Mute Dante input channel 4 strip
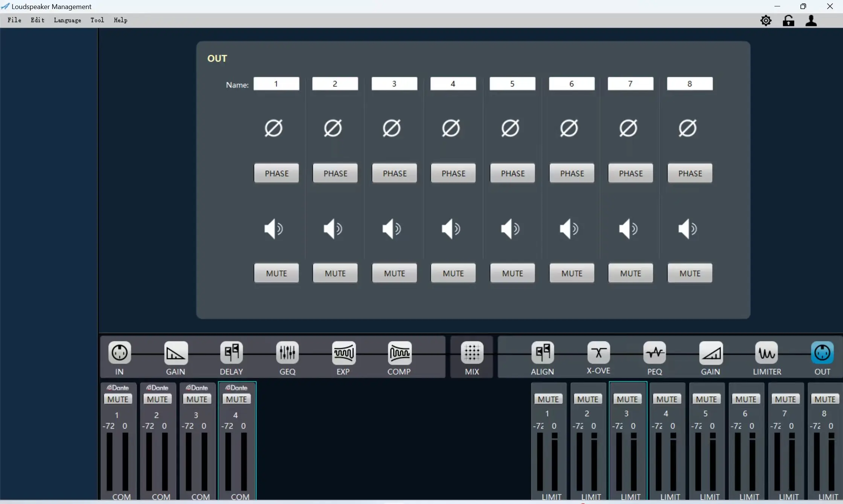Image resolution: width=843 pixels, height=504 pixels. point(236,399)
